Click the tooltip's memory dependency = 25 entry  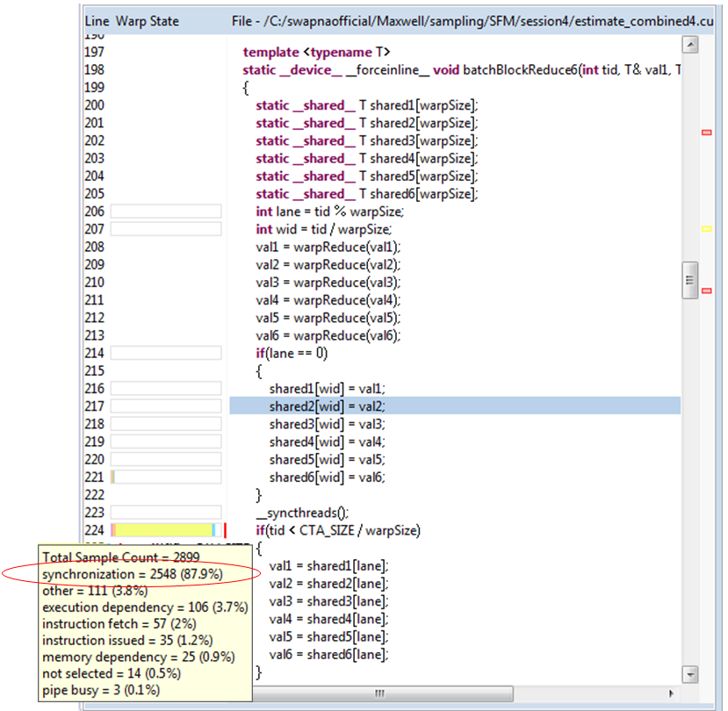pyautogui.click(x=139, y=657)
